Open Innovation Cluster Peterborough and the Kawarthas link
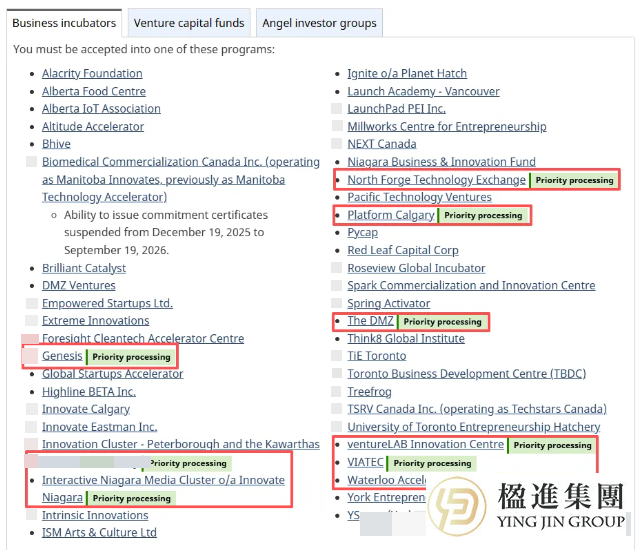Image resolution: width=636 pixels, height=550 pixels. tap(181, 445)
